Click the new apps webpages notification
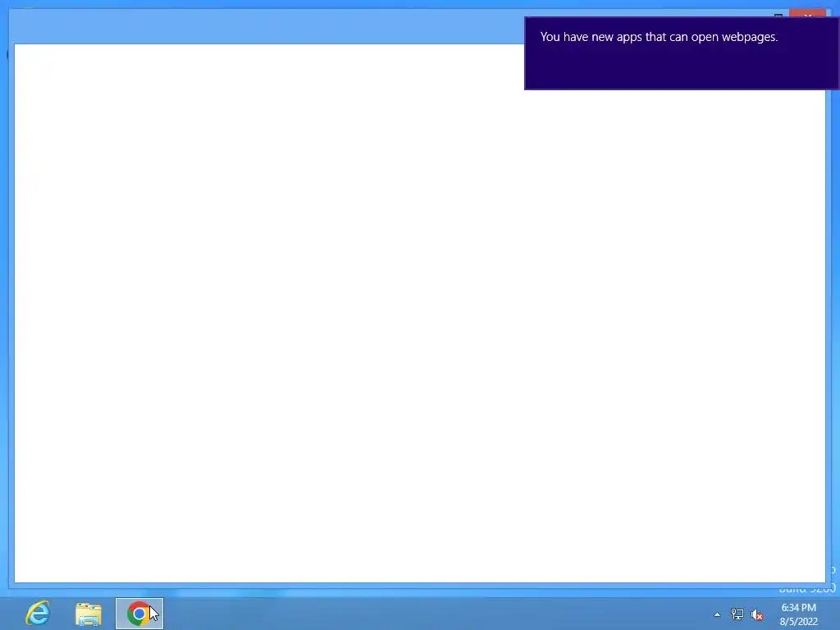 pyautogui.click(x=682, y=53)
